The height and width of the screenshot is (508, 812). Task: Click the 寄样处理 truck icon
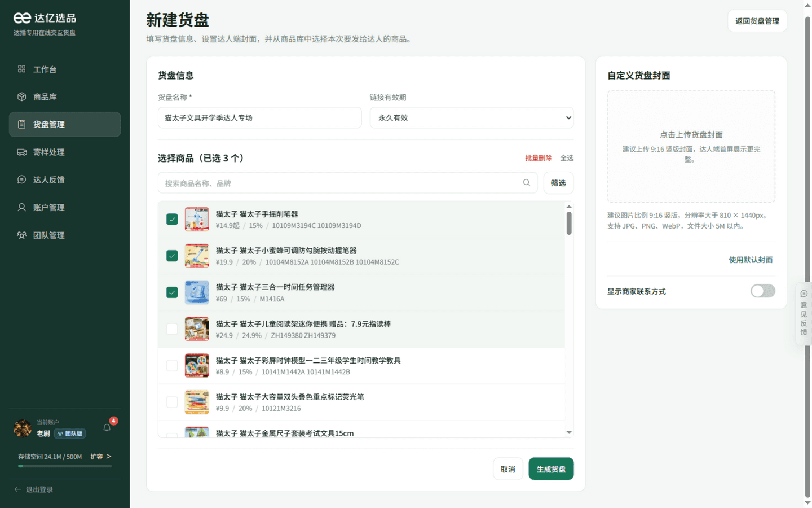[x=21, y=152]
